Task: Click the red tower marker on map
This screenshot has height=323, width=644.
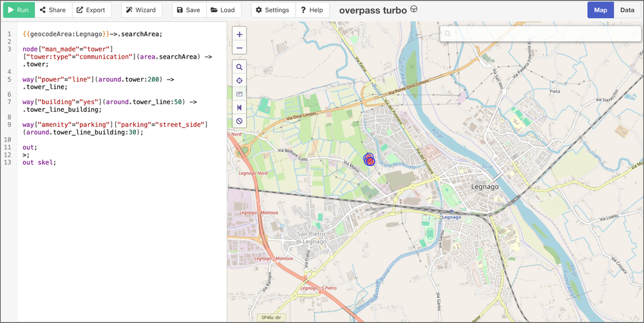Action: [370, 161]
